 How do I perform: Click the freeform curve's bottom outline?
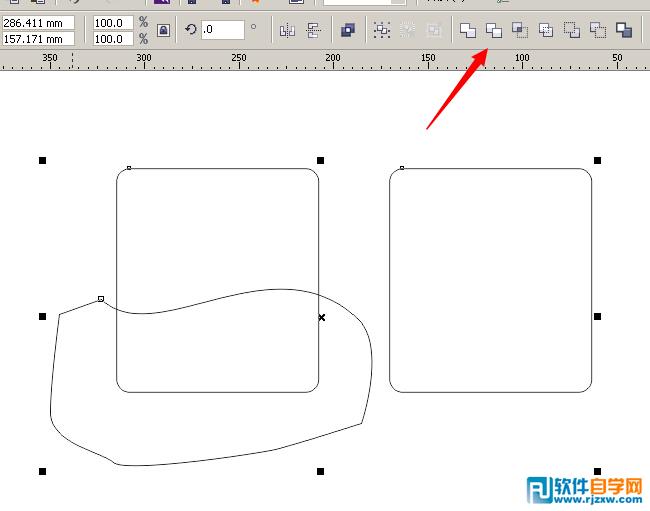[x=207, y=459]
